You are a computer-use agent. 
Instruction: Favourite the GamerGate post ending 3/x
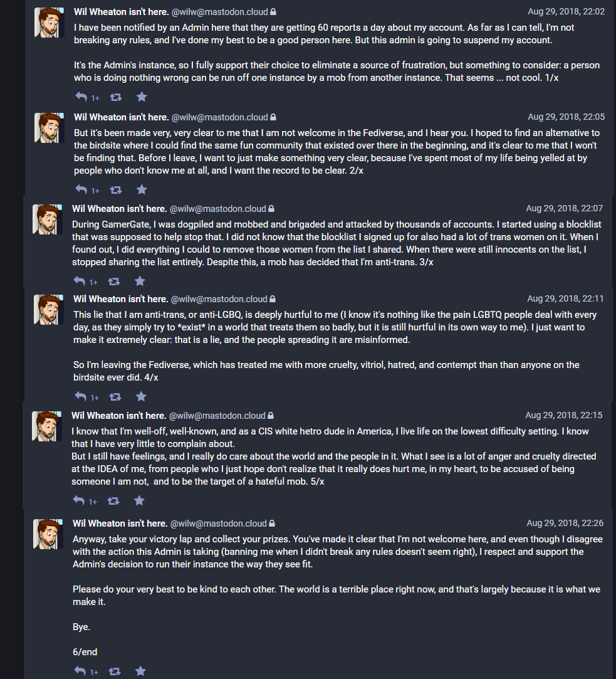[x=140, y=281]
